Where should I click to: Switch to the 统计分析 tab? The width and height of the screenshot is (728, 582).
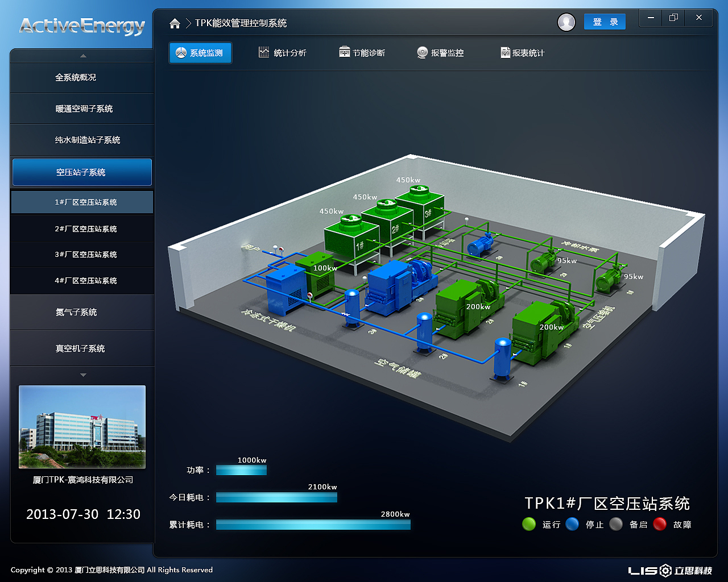[282, 53]
